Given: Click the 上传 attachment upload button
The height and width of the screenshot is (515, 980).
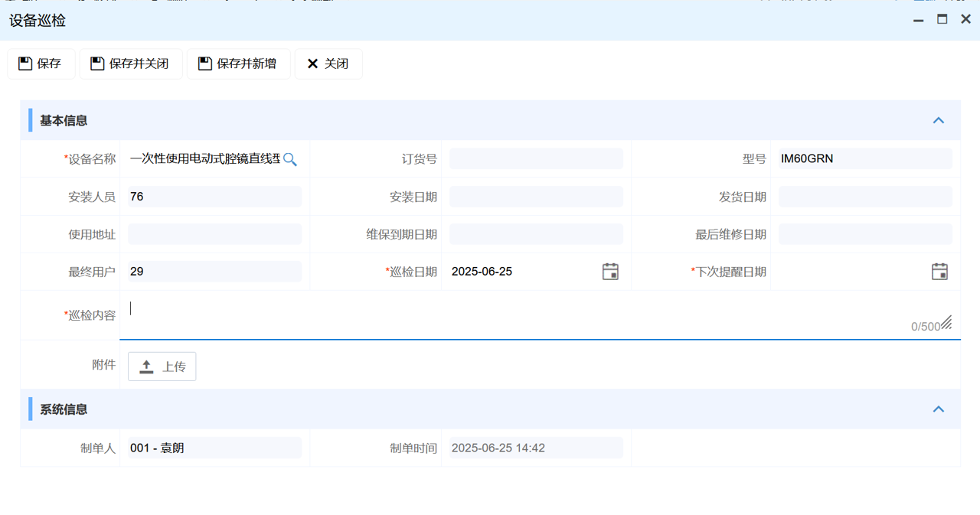Looking at the screenshot, I should 162,367.
